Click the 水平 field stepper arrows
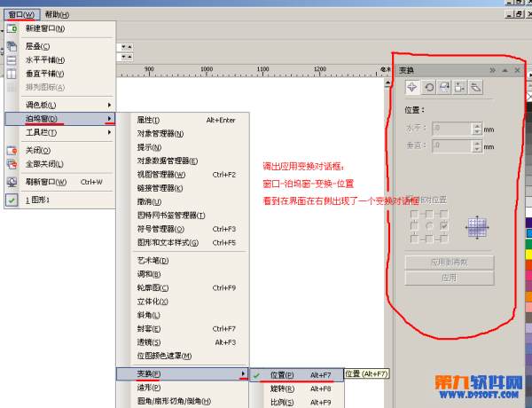The height and width of the screenshot is (408, 532). 477,129
